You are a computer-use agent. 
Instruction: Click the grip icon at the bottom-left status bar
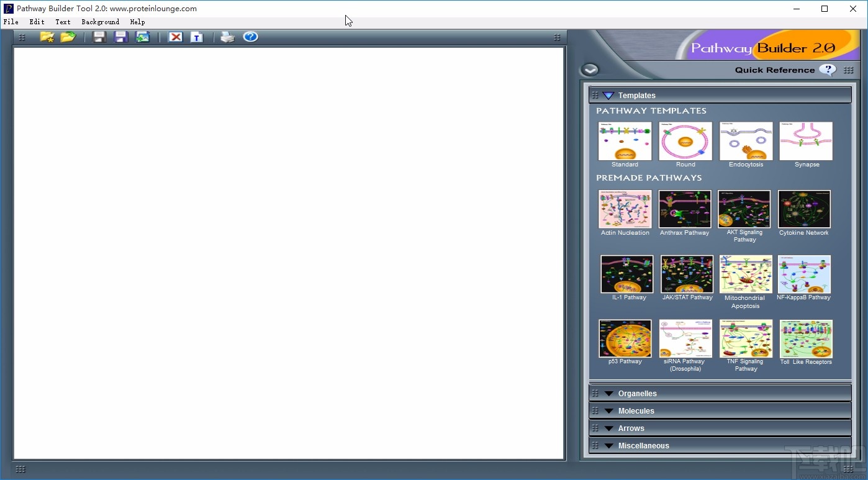point(20,469)
